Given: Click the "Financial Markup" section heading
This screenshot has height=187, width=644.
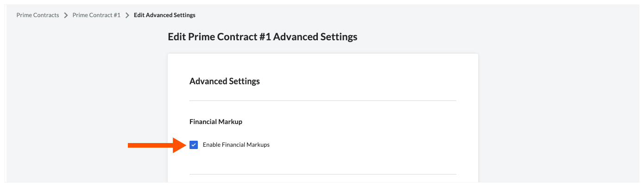Looking at the screenshot, I should [216, 122].
